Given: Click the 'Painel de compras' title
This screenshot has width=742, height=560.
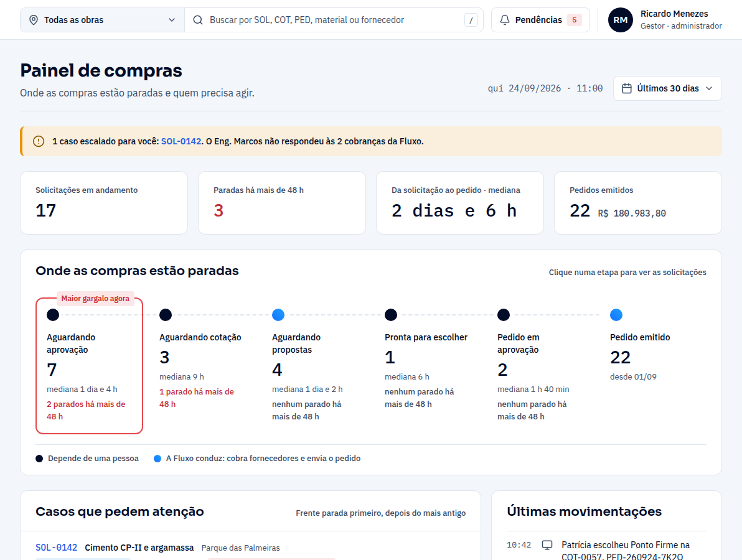Looking at the screenshot, I should [101, 70].
